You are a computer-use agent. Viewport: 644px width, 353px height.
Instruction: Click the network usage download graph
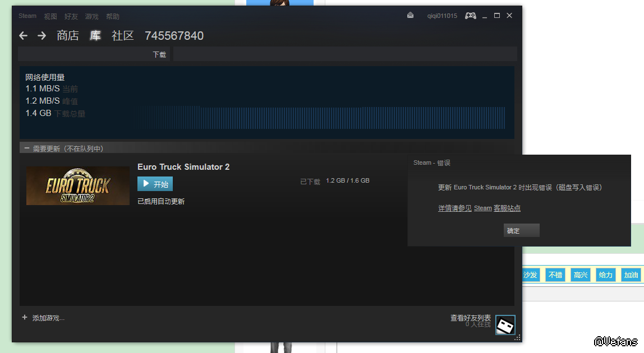321,118
